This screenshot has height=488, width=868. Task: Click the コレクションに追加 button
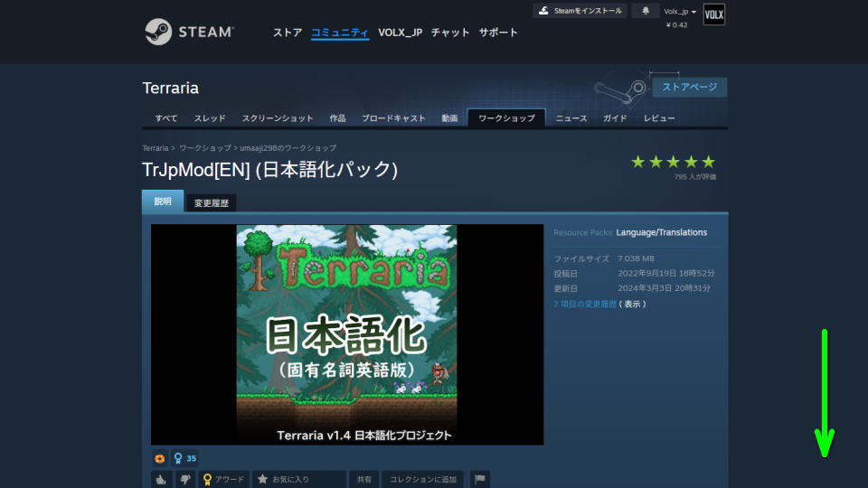(423, 479)
